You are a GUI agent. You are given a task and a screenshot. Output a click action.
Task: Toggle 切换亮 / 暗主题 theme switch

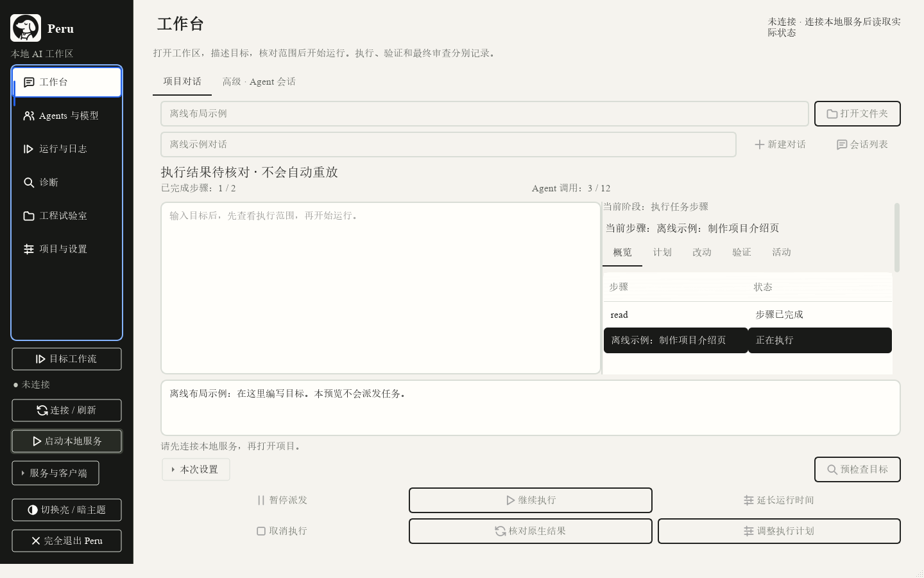tap(67, 510)
